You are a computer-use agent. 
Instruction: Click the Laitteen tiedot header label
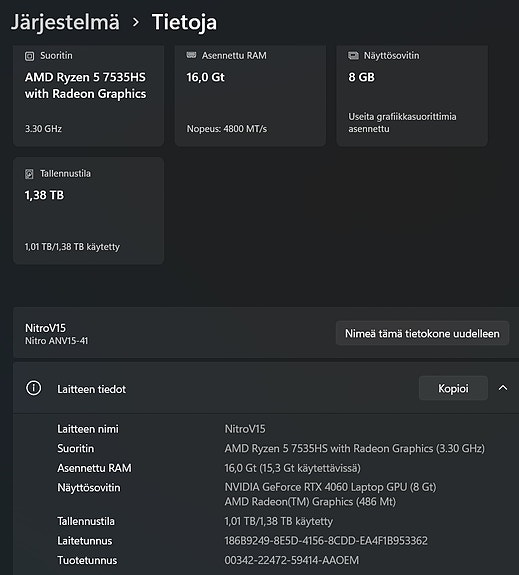tap(91, 389)
